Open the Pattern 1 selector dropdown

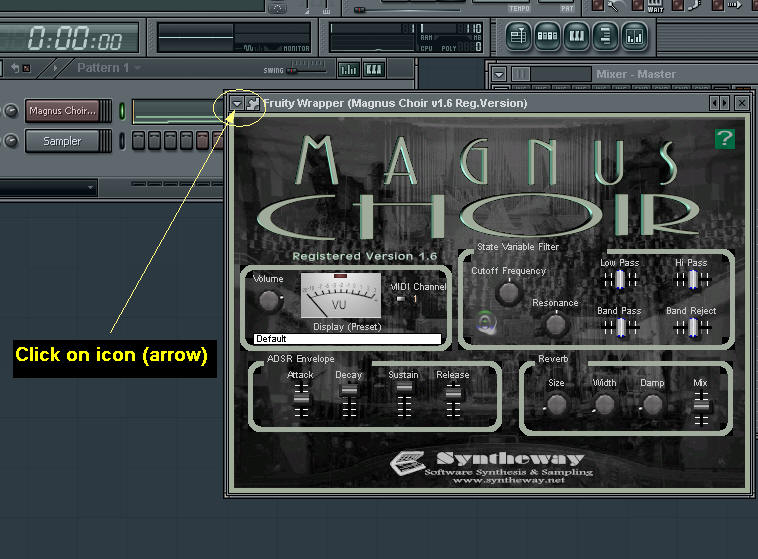coord(137,68)
